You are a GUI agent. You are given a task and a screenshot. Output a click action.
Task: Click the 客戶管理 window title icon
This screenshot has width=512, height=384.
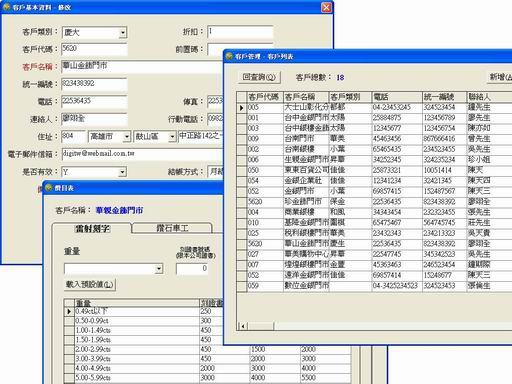pos(229,56)
